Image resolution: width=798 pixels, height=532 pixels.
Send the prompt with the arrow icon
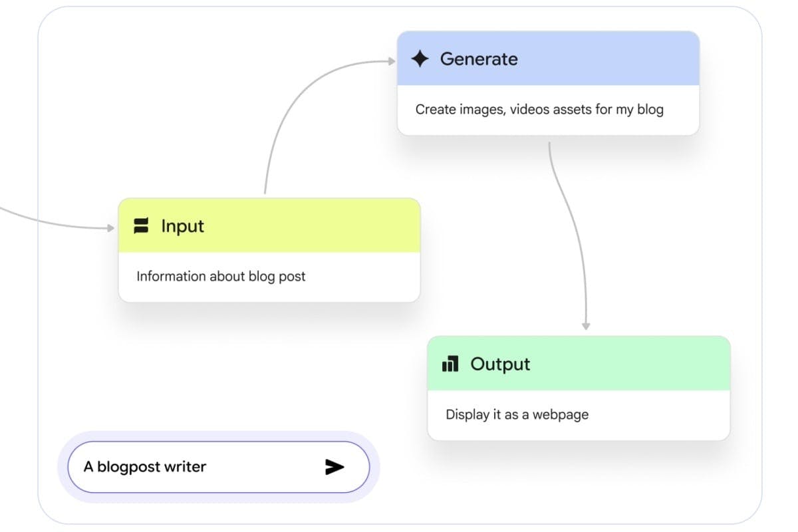tap(334, 467)
